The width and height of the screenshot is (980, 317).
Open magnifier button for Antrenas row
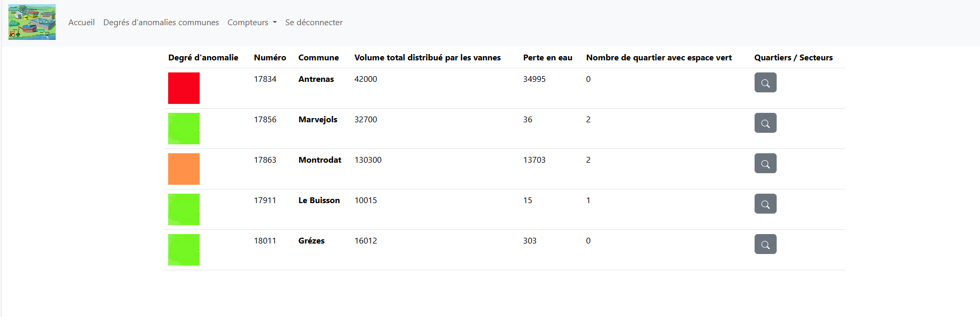pyautogui.click(x=765, y=82)
